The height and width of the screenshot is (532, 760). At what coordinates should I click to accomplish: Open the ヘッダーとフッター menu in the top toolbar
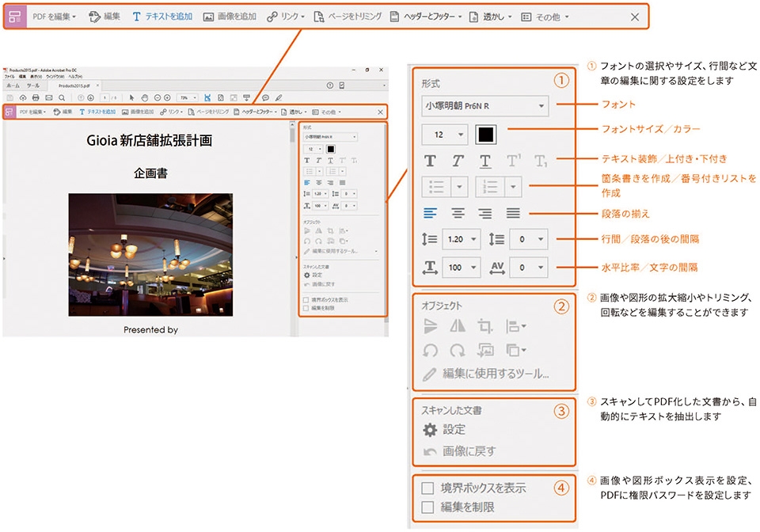click(426, 17)
